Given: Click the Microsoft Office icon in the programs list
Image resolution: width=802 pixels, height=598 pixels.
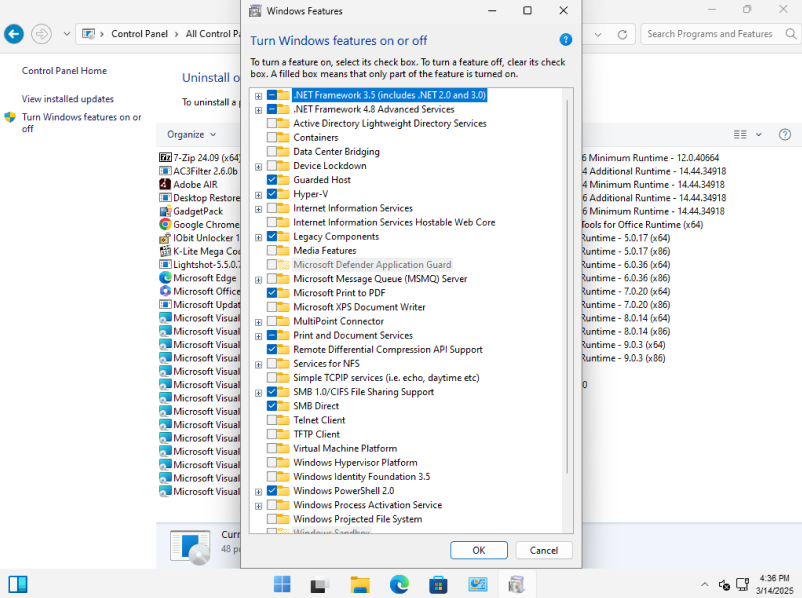Looking at the screenshot, I should coord(165,291).
